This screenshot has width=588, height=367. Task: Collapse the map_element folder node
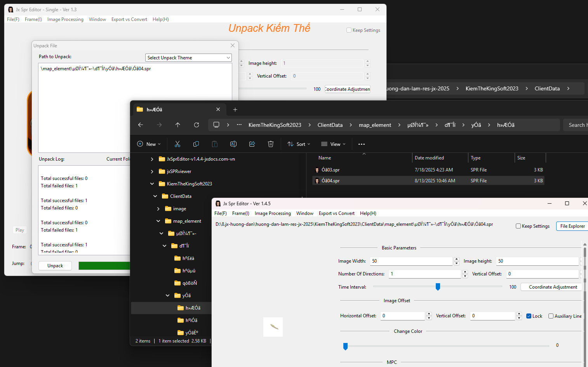coord(158,221)
